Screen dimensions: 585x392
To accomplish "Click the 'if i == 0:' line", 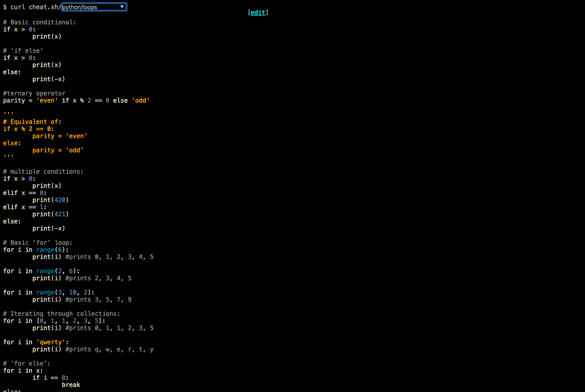I will [x=51, y=378].
